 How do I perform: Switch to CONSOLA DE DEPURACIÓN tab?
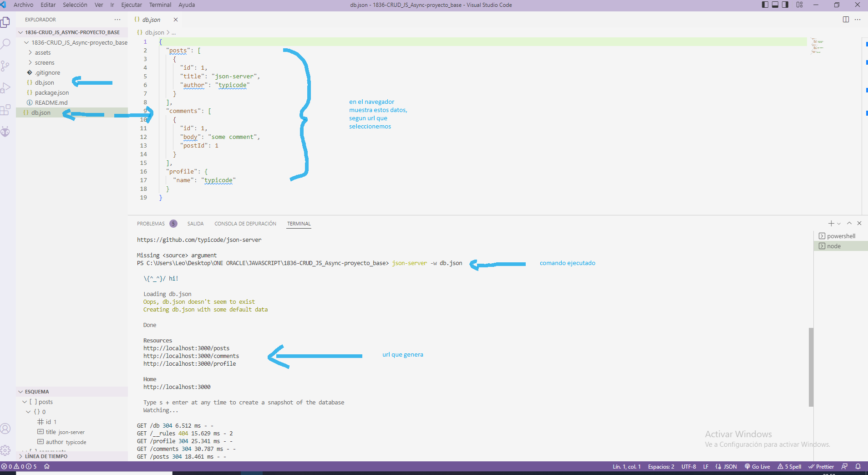(245, 224)
